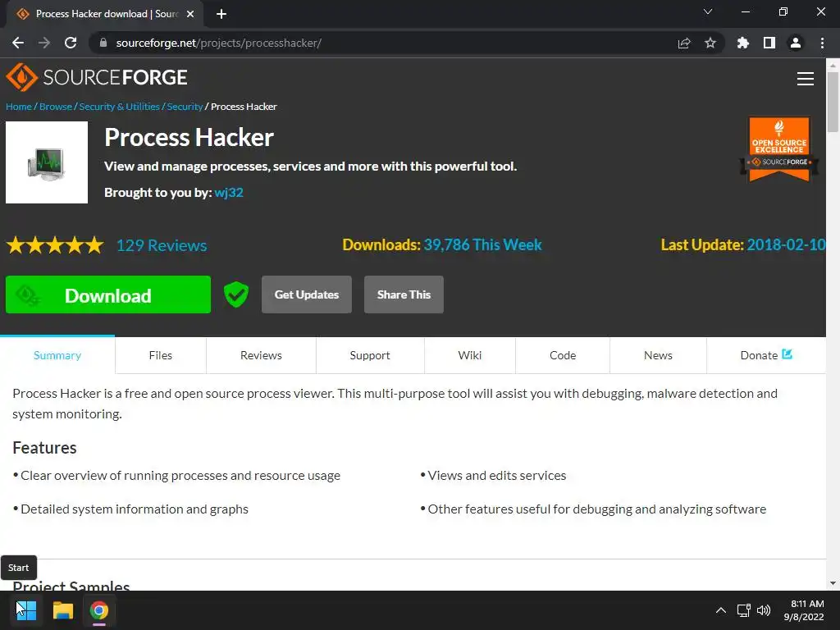
Task: Open the Chrome profile icon
Action: 796,43
